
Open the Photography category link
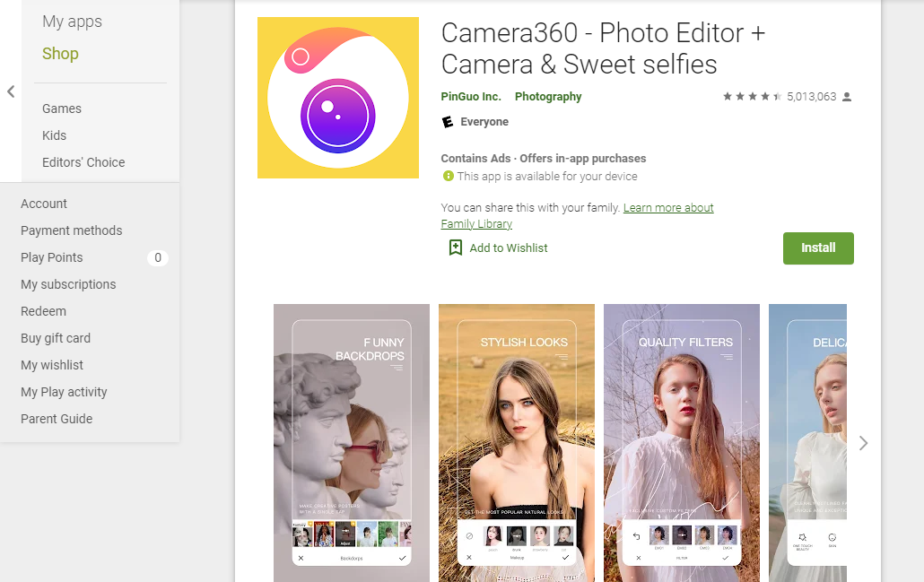(x=548, y=97)
